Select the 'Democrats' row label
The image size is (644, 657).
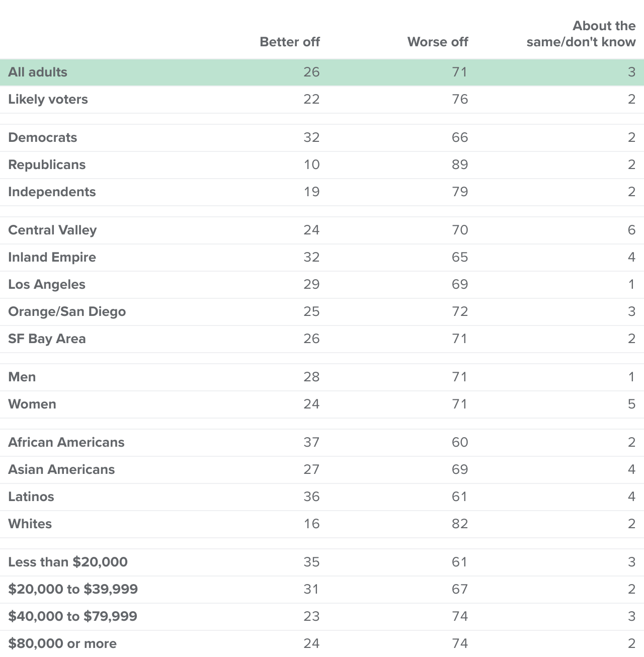click(x=43, y=137)
